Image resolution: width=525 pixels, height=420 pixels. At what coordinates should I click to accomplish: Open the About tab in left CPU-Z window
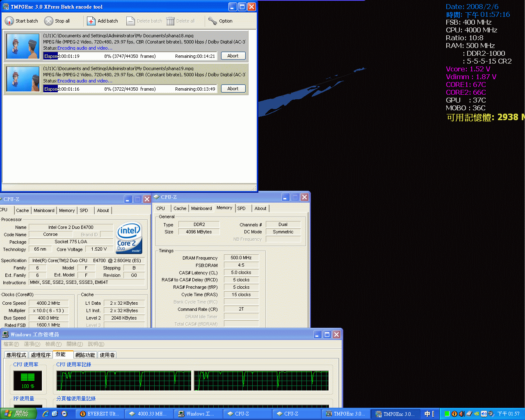click(x=103, y=210)
